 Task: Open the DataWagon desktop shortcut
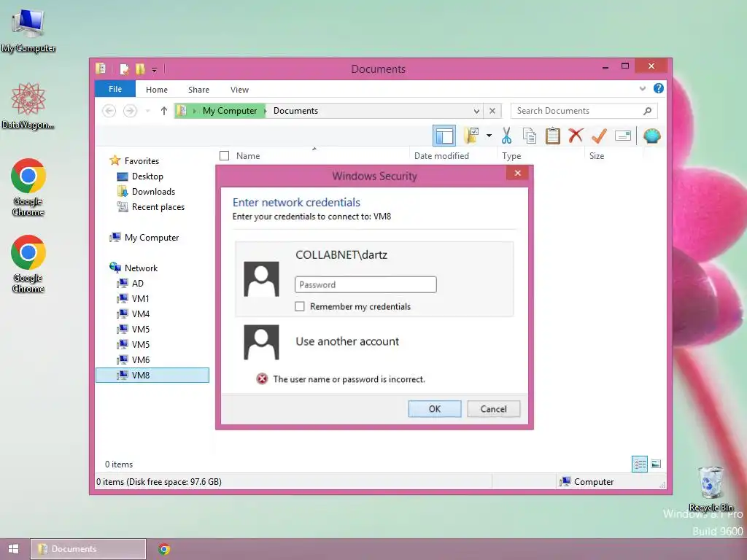tap(28, 106)
